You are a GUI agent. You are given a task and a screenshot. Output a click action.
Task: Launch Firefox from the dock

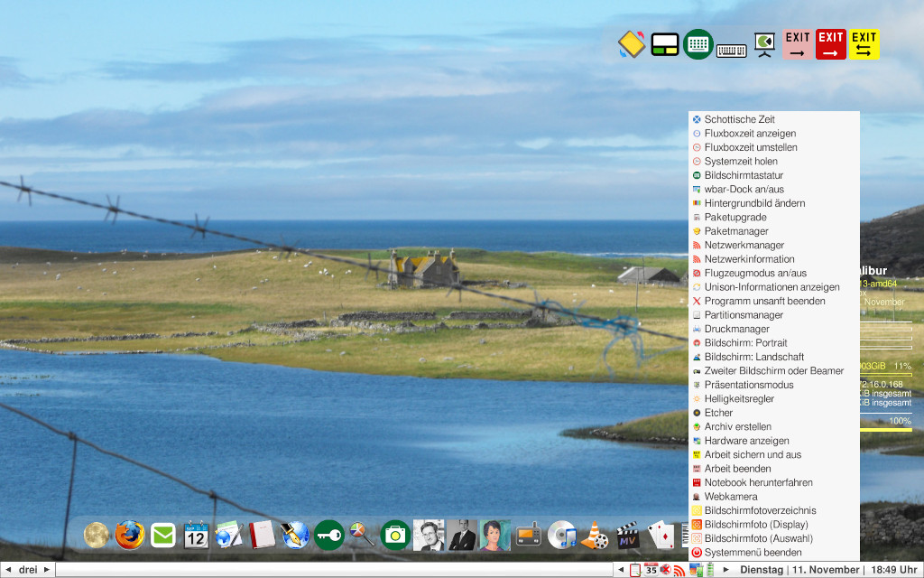tap(130, 535)
